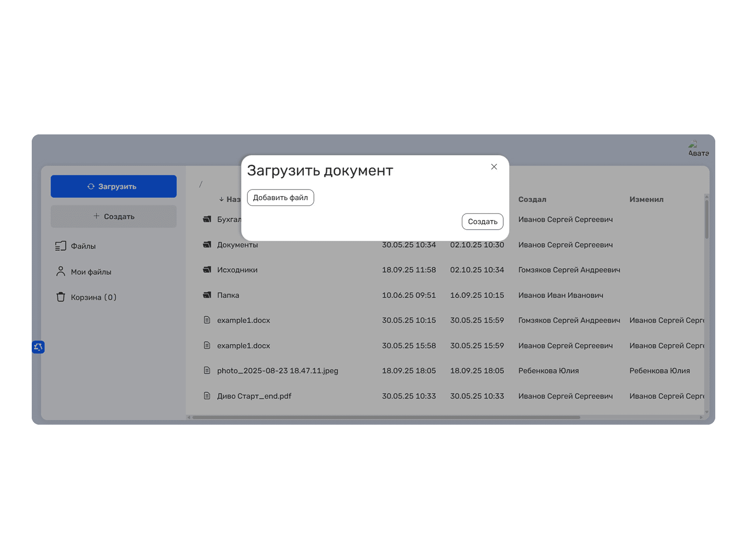Click the Изменил column header
This screenshot has height=560, width=747.
pos(646,199)
